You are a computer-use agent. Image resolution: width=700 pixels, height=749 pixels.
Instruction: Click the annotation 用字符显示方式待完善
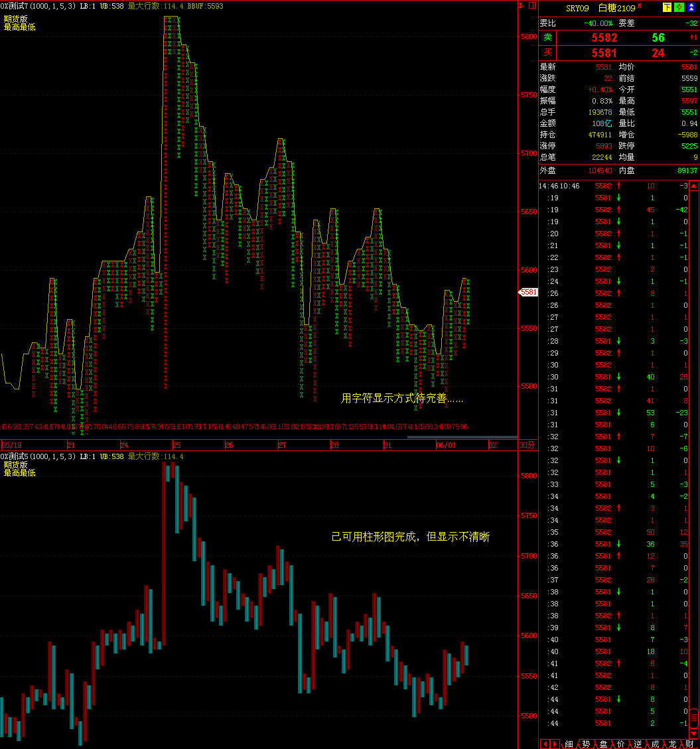pyautogui.click(x=402, y=399)
